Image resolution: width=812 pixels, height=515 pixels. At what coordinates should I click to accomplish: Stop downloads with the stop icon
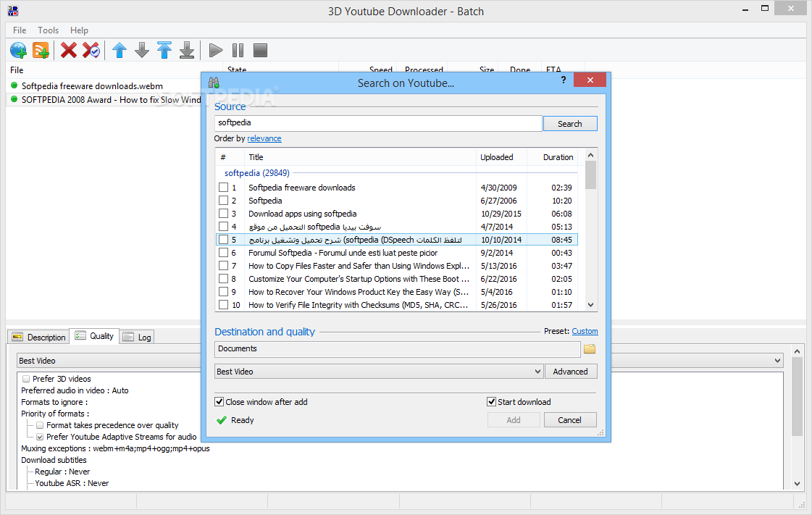coord(261,50)
